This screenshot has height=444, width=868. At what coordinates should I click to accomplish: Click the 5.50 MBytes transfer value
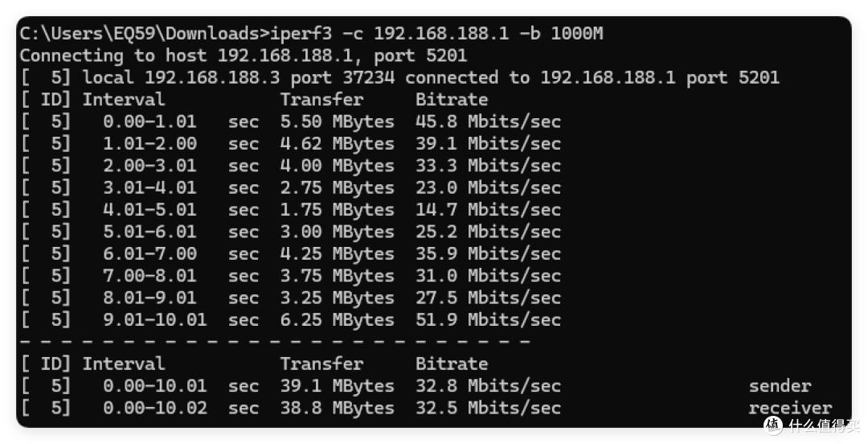(x=337, y=122)
